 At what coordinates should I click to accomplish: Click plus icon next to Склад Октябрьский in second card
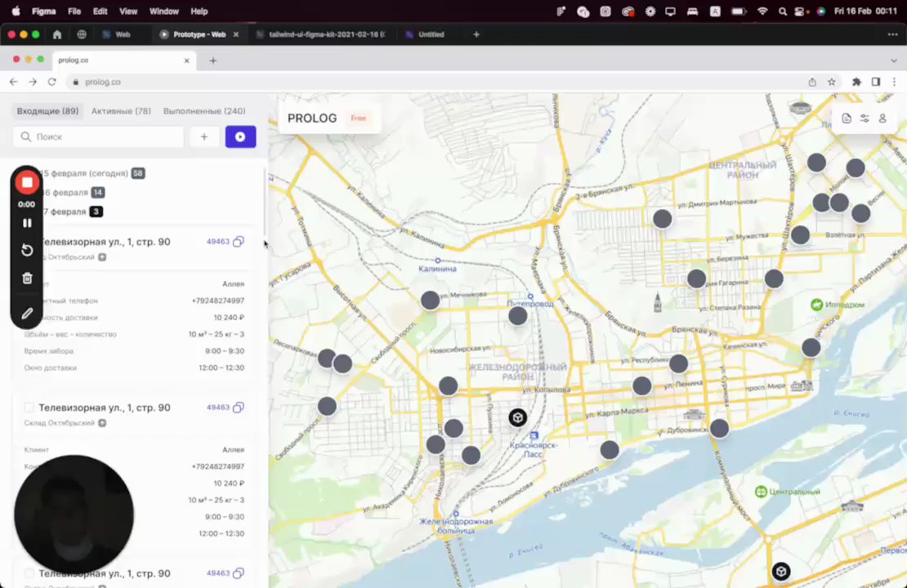point(102,423)
